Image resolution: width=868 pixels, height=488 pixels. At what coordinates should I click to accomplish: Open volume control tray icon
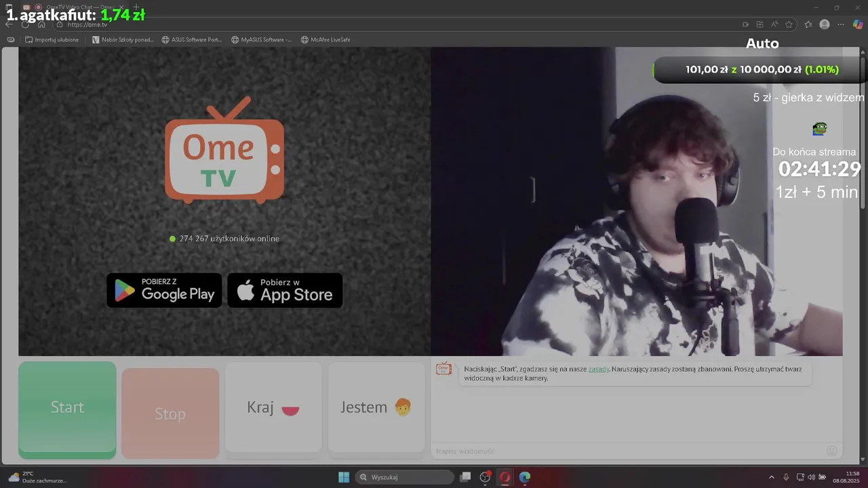pyautogui.click(x=811, y=477)
